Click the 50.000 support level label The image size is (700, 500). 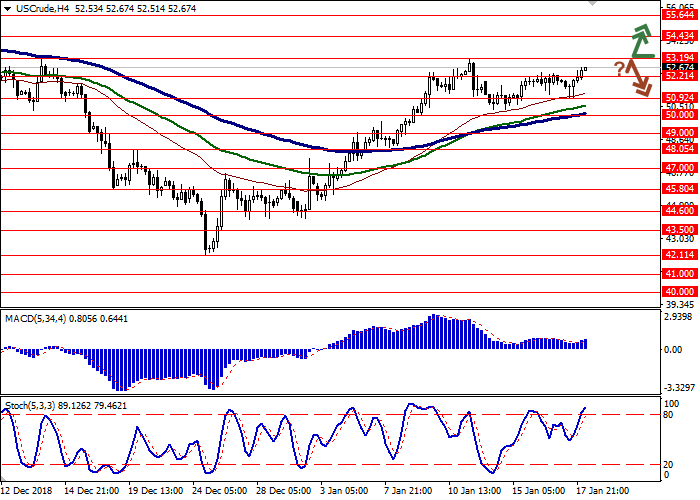679,115
